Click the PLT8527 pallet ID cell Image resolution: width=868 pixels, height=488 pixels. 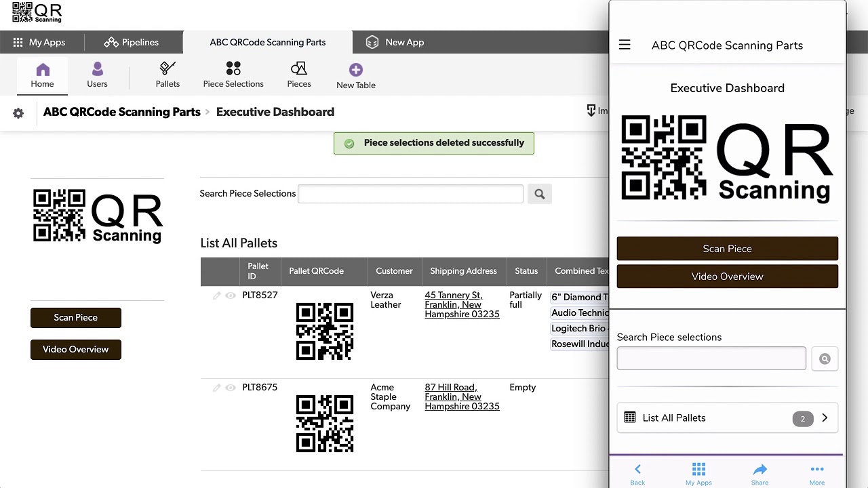tap(260, 296)
